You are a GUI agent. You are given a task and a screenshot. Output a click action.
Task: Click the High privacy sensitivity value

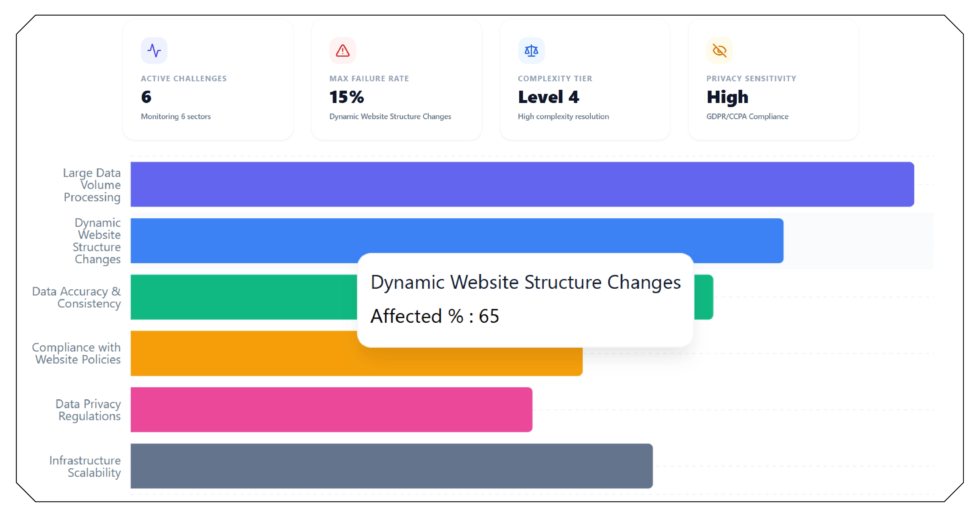pyautogui.click(x=727, y=98)
